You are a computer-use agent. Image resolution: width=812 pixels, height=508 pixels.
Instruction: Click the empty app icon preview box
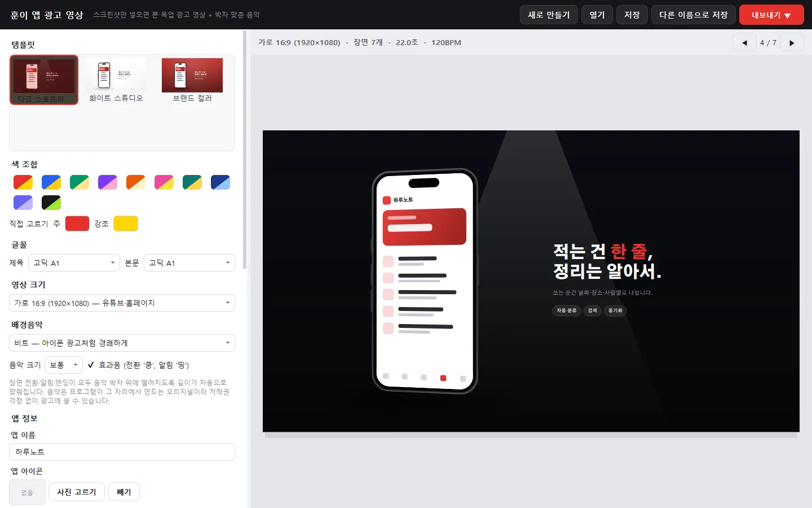27,492
